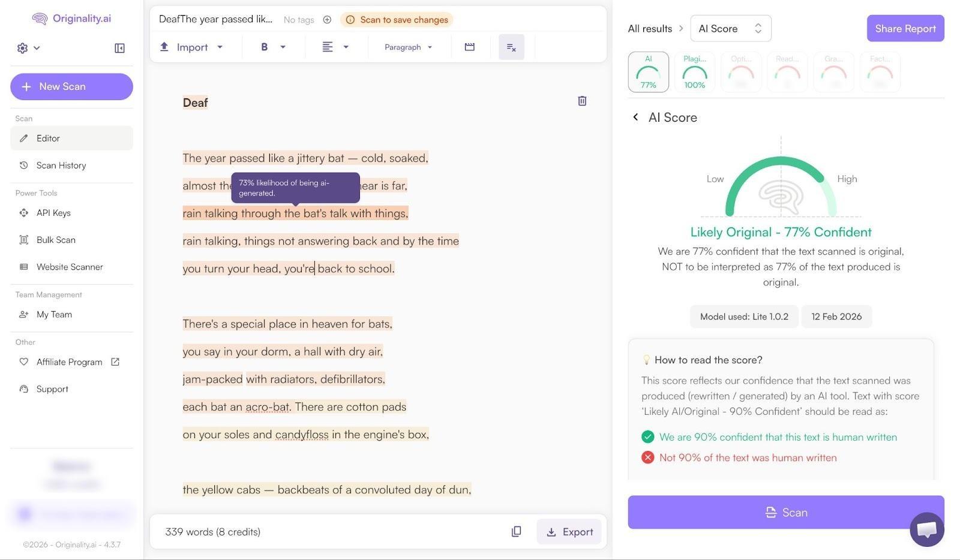The width and height of the screenshot is (960, 560).
Task: Select Bulk Scan from the sidebar
Action: click(56, 240)
